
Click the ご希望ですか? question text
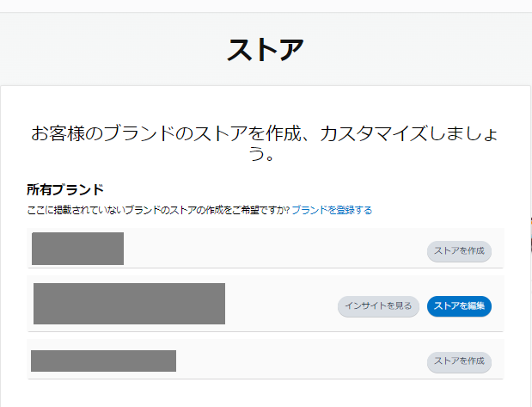pyautogui.click(x=265, y=210)
